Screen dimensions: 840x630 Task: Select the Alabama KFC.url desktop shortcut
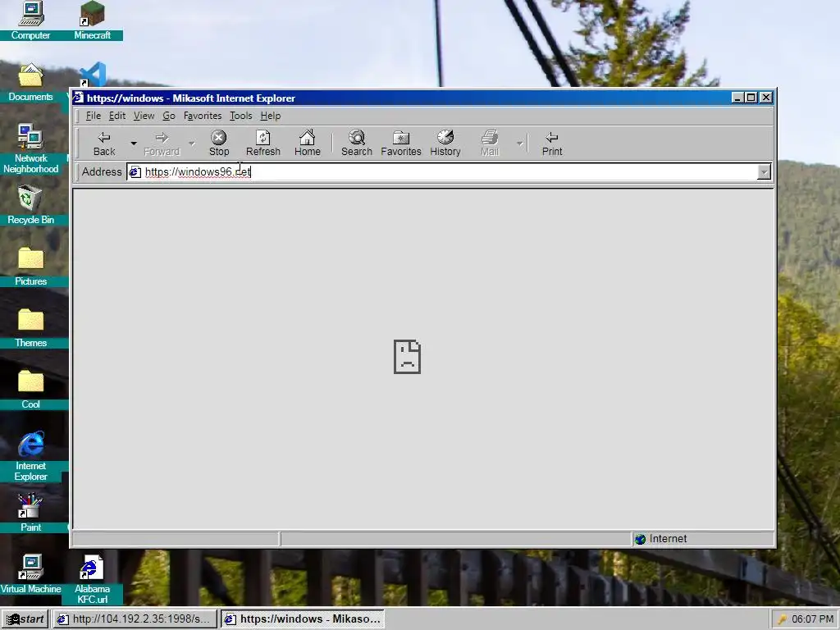point(92,580)
